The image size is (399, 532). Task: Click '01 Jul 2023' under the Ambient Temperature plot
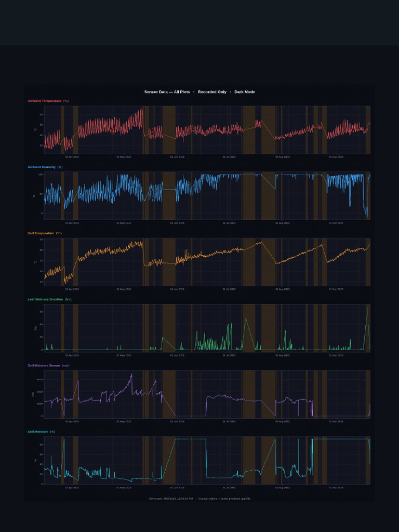(229, 157)
